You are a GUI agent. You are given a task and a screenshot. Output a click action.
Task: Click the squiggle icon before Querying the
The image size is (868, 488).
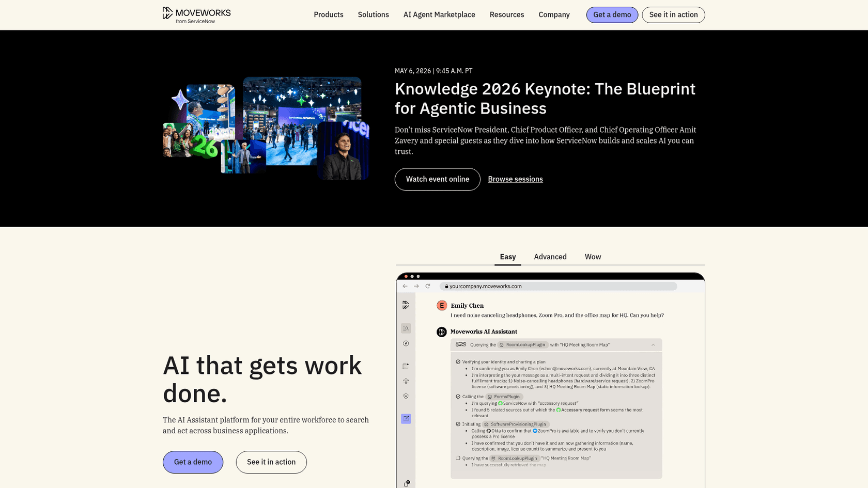pos(461,344)
